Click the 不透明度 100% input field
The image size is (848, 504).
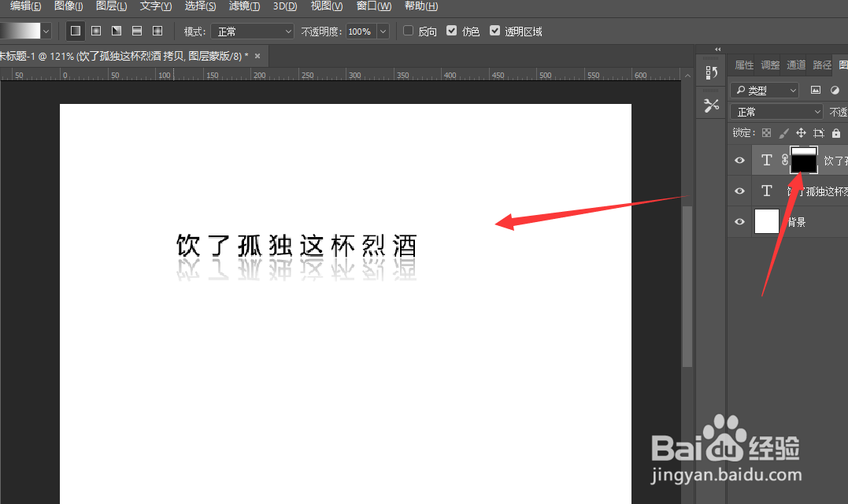coord(360,31)
